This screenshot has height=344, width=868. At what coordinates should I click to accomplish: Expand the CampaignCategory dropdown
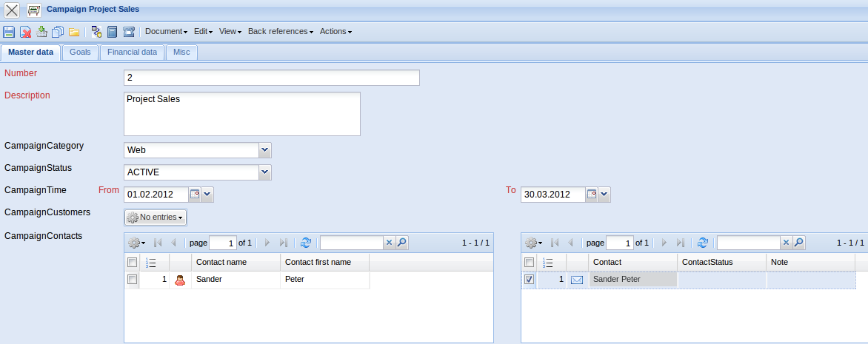click(265, 150)
